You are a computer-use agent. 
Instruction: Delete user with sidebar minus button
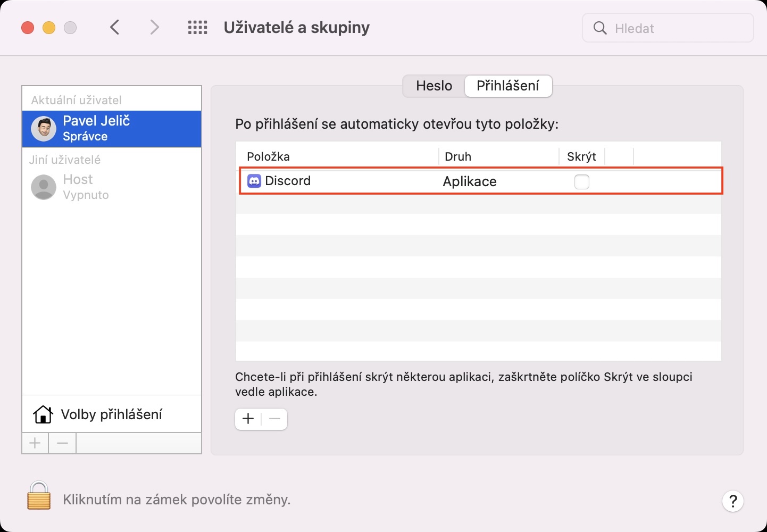coord(62,443)
